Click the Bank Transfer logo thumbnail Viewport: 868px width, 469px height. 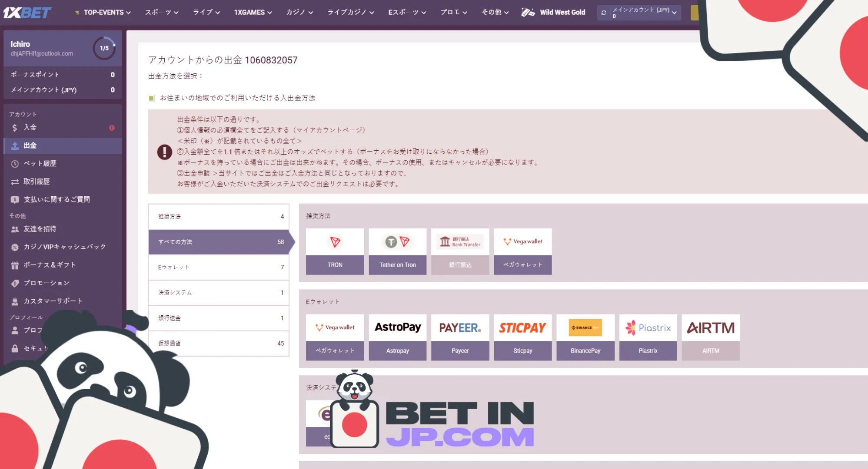coord(460,242)
